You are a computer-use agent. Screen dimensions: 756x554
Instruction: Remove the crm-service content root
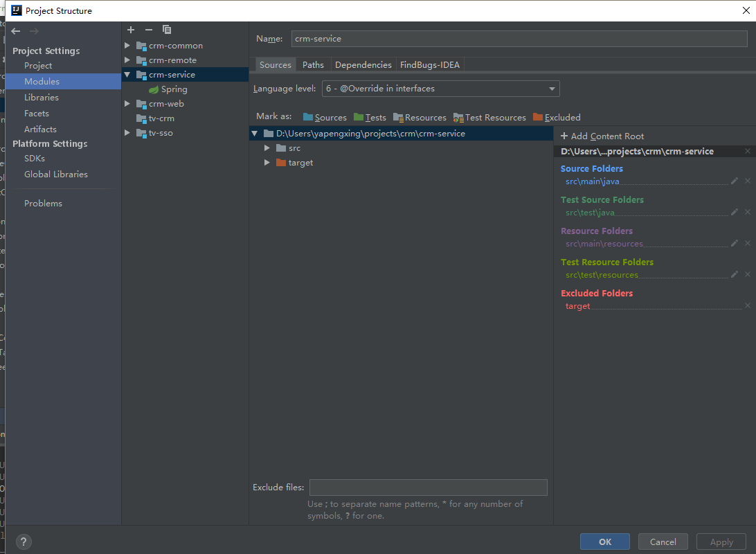tap(747, 152)
